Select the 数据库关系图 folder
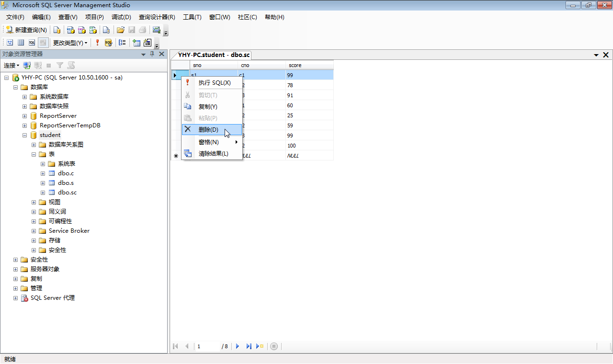The image size is (613, 364). click(66, 145)
